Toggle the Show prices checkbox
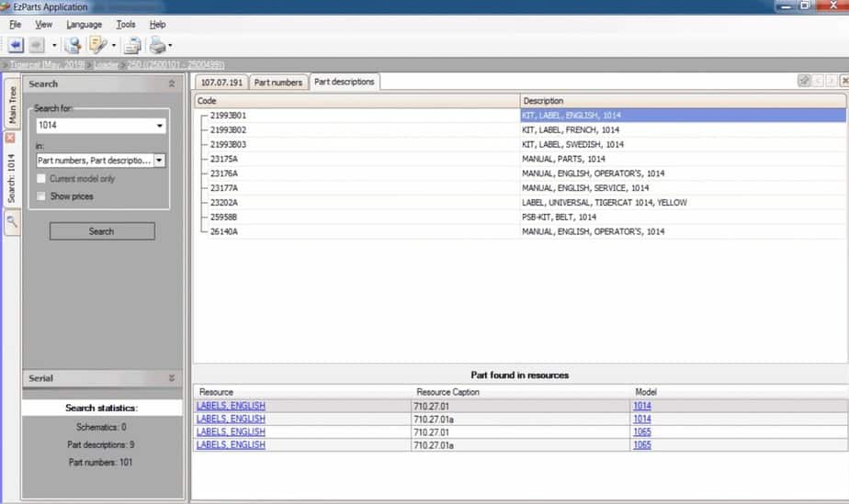This screenshot has width=849, height=504. pos(40,196)
